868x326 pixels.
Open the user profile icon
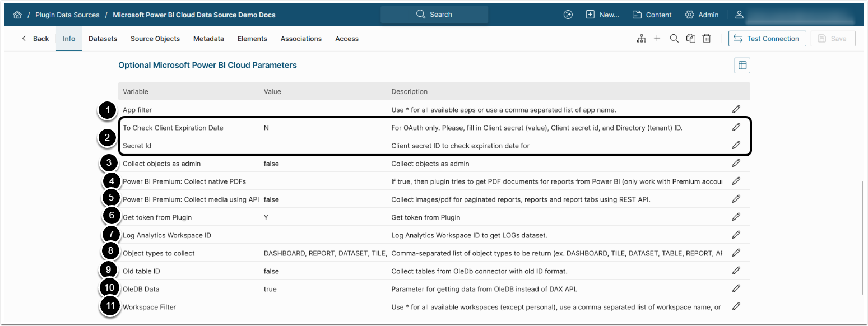(x=740, y=15)
